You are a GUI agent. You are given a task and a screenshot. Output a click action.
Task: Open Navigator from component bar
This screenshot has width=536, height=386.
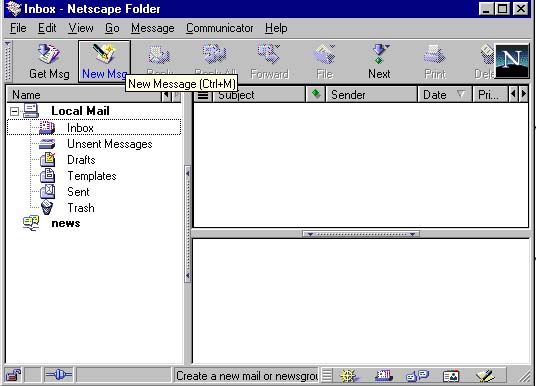[349, 376]
